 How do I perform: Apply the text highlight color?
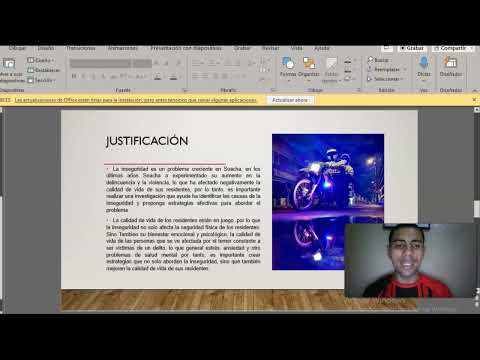[158, 77]
